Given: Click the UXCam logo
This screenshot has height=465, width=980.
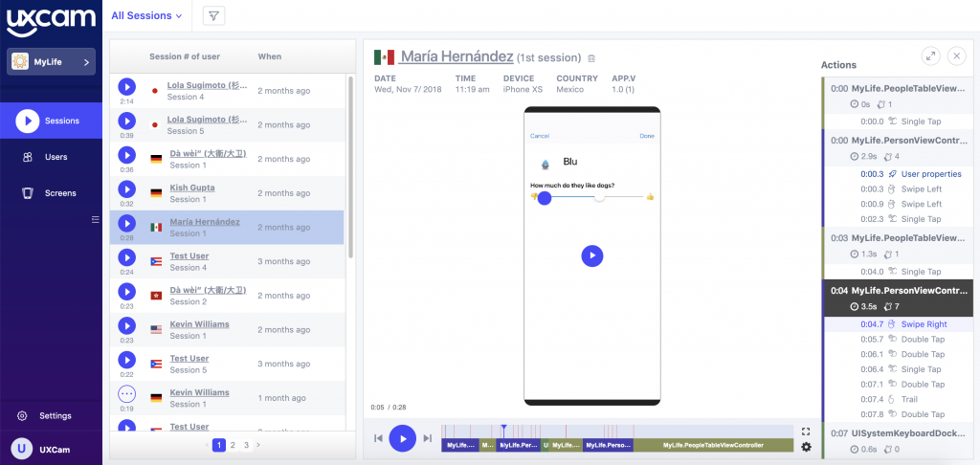Looking at the screenshot, I should coord(52,21).
